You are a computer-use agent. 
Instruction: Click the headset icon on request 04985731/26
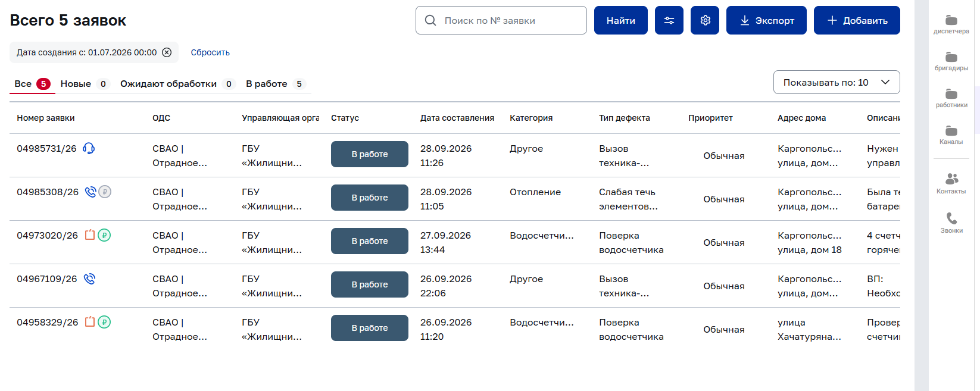[89, 148]
